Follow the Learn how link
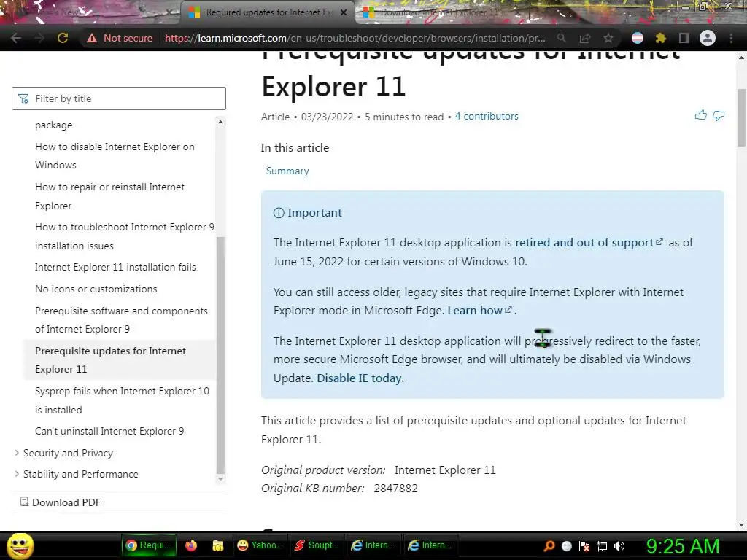Screen dimensions: 747x560 (x=479, y=311)
